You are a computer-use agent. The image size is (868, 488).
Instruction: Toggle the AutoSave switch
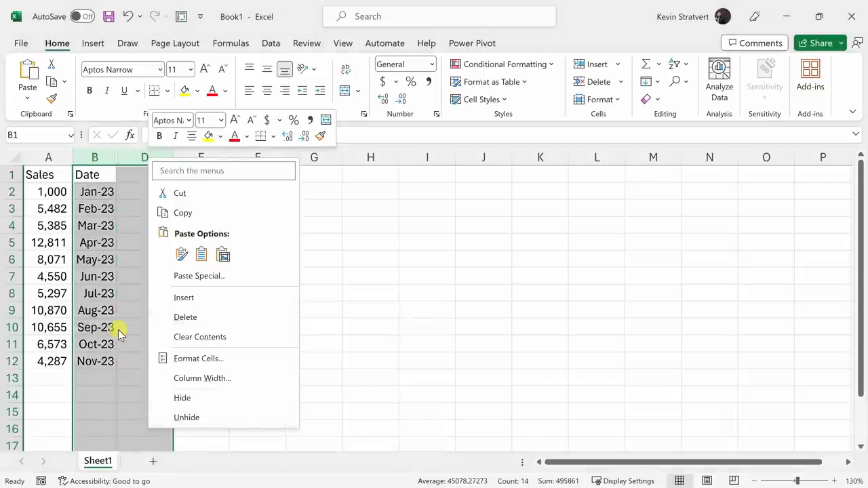(x=82, y=16)
